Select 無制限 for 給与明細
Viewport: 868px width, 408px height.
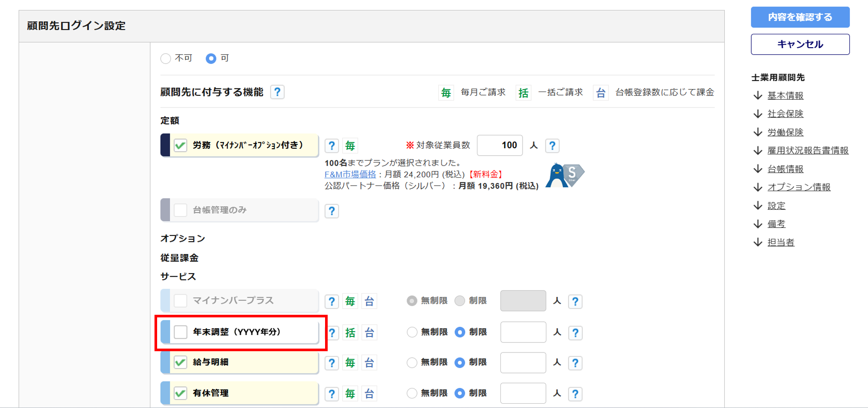tap(412, 362)
